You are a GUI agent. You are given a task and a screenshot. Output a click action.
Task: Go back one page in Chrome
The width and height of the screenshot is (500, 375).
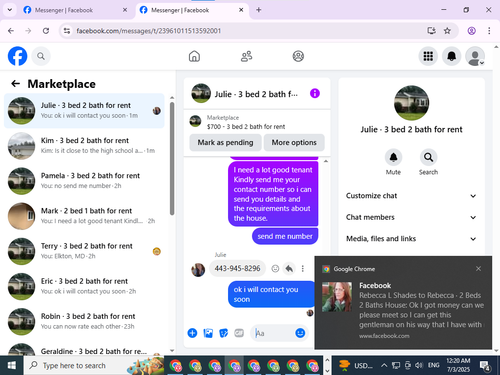tap(11, 31)
